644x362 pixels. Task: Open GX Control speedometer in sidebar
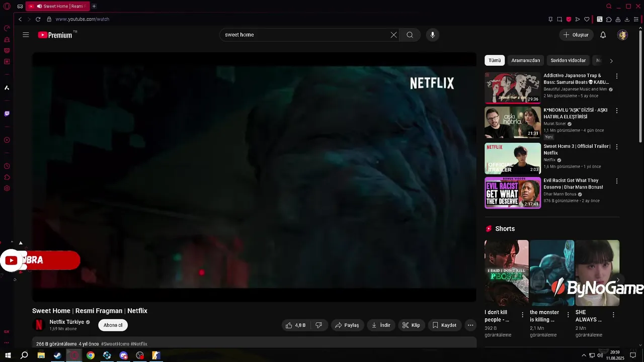7,28
